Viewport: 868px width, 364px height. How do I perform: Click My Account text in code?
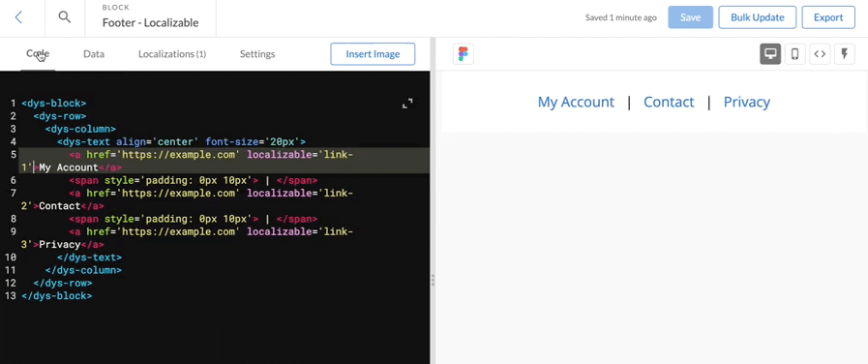pyautogui.click(x=68, y=167)
